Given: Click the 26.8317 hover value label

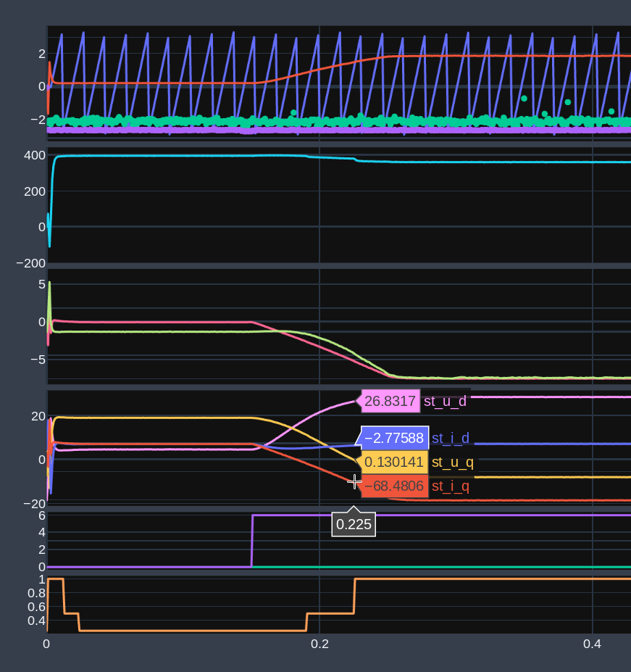Looking at the screenshot, I should pyautogui.click(x=390, y=401).
